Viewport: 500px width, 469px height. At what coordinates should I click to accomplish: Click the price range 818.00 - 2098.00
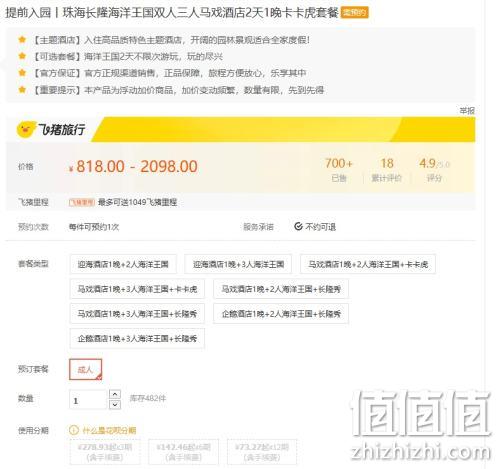137,166
